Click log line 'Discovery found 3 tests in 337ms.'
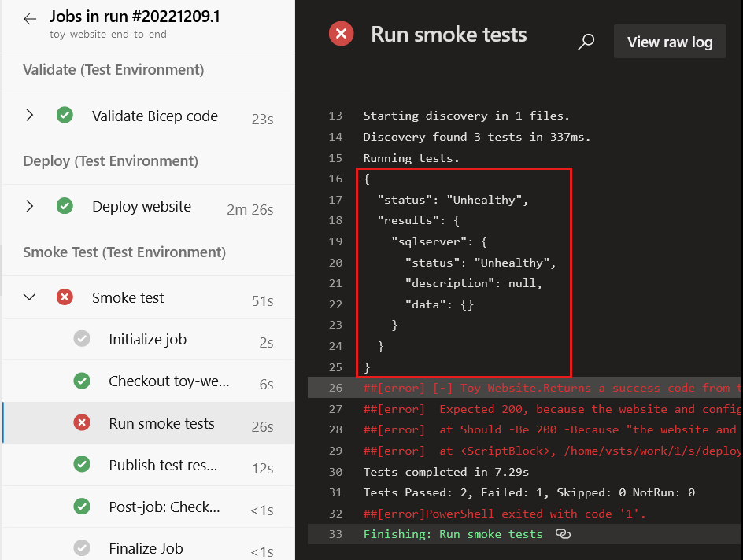Viewport: 743px width, 560px height. (477, 137)
